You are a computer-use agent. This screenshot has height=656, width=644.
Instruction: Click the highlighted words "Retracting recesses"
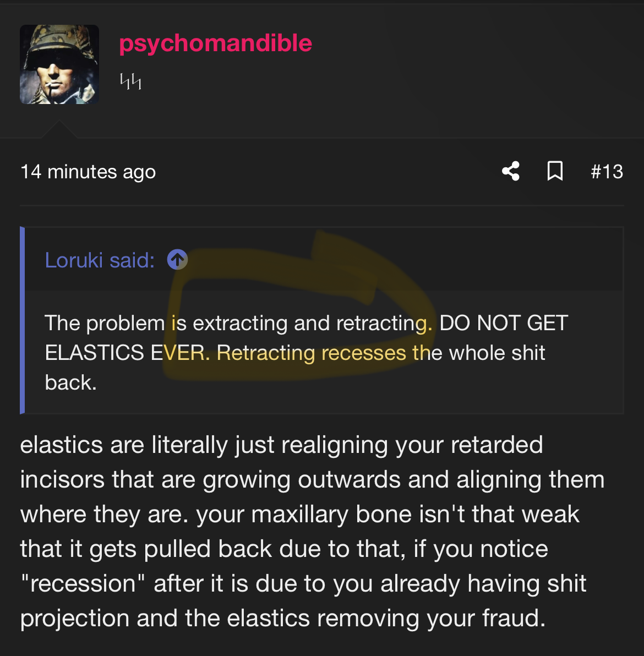click(x=312, y=353)
